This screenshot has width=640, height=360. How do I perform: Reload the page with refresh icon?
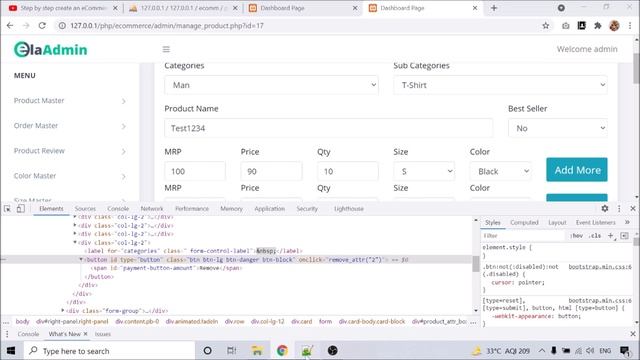point(42,26)
